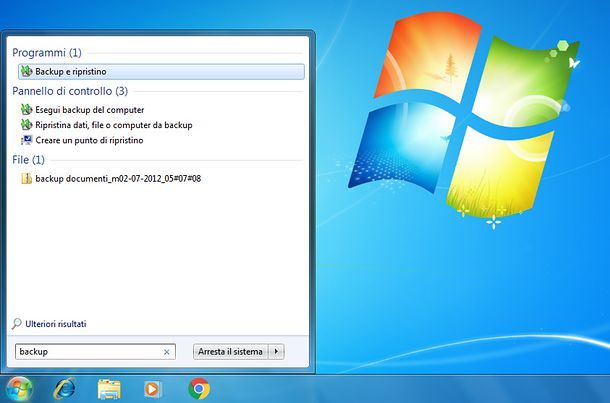Click magnifier icon next to Ulteriori risultati
Viewport: 610px width, 403px height.
click(16, 324)
